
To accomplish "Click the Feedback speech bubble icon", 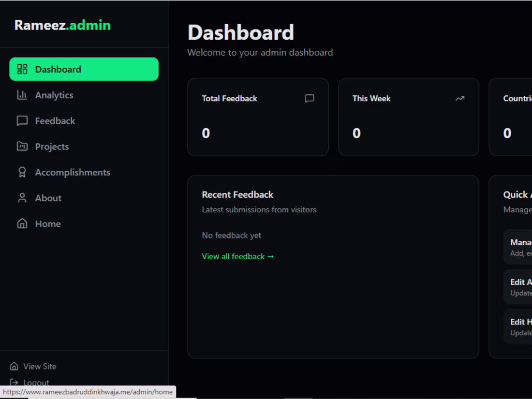I will click(22, 121).
